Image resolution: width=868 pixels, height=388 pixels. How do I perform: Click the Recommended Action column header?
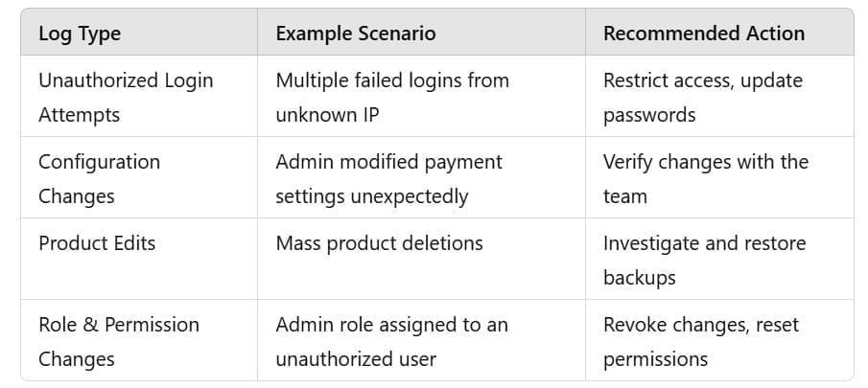[704, 34]
